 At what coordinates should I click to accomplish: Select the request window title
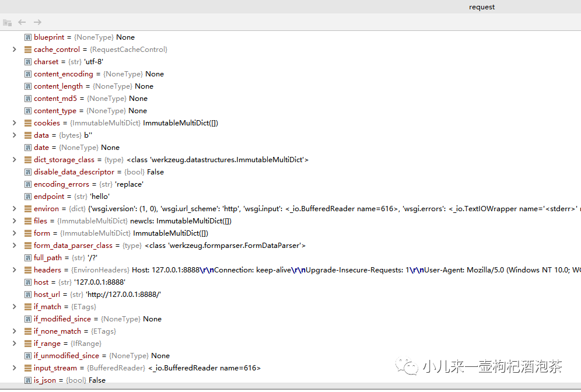[482, 6]
